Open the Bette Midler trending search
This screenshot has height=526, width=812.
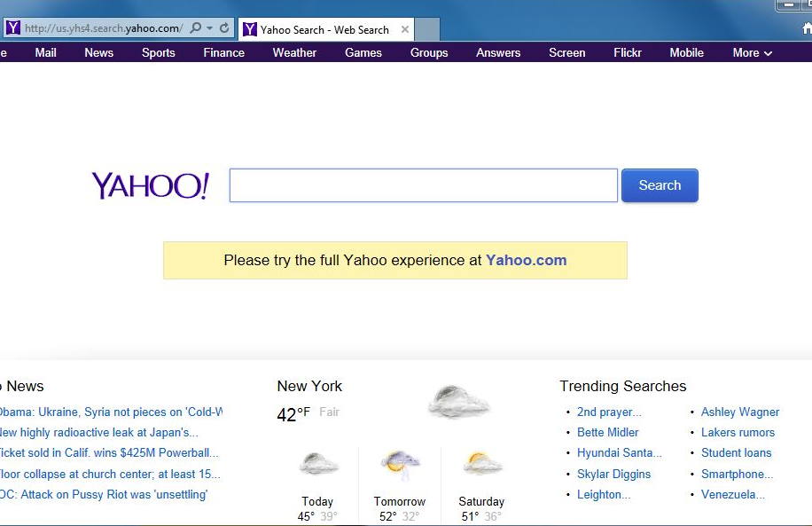click(607, 432)
